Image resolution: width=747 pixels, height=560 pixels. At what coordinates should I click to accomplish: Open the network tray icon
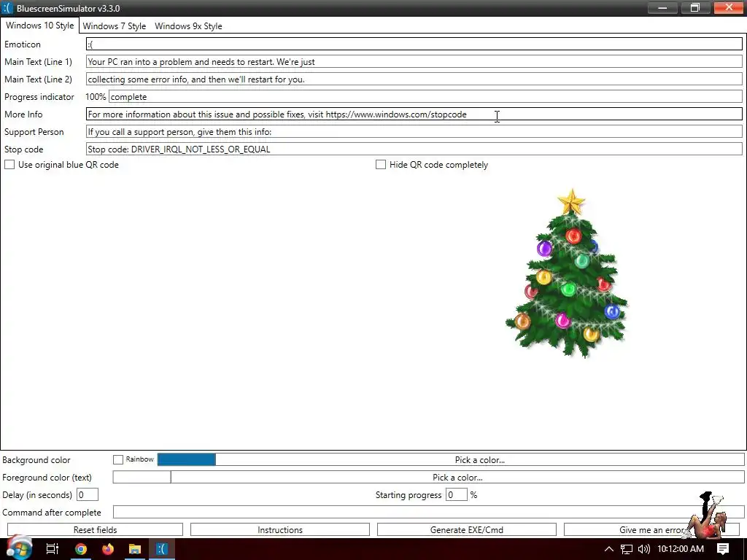pyautogui.click(x=627, y=549)
